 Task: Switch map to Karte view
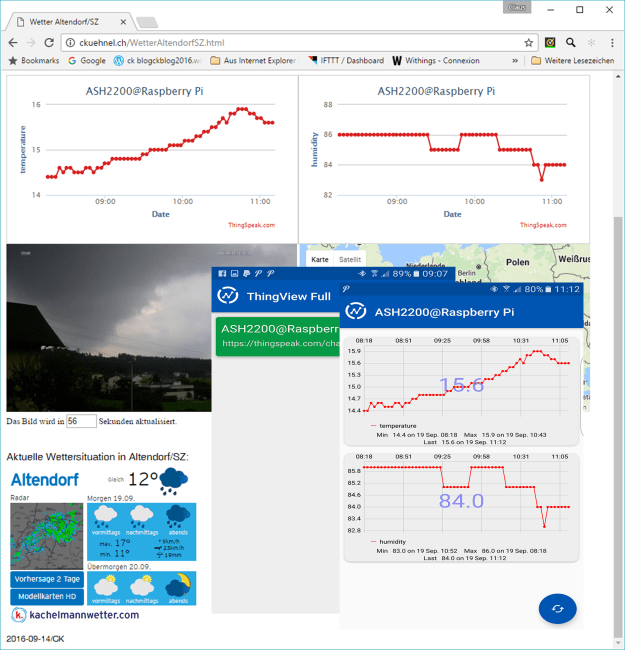tap(320, 260)
